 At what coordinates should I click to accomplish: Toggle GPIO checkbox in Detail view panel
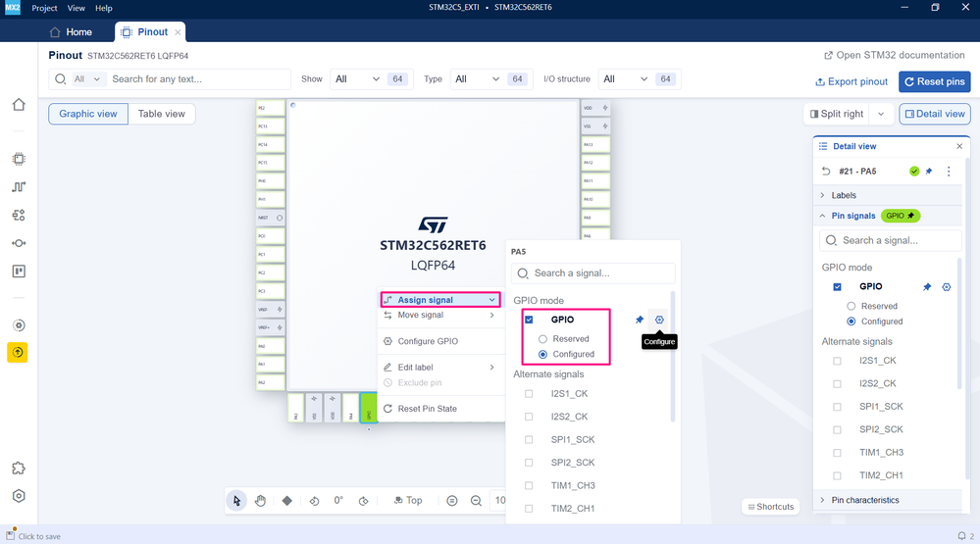[x=837, y=286]
